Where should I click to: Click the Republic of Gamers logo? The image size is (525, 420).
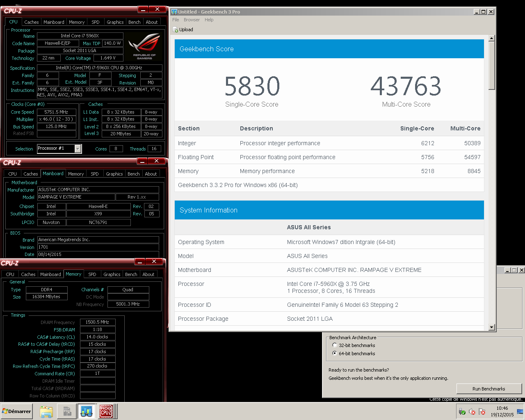pyautogui.click(x=144, y=47)
